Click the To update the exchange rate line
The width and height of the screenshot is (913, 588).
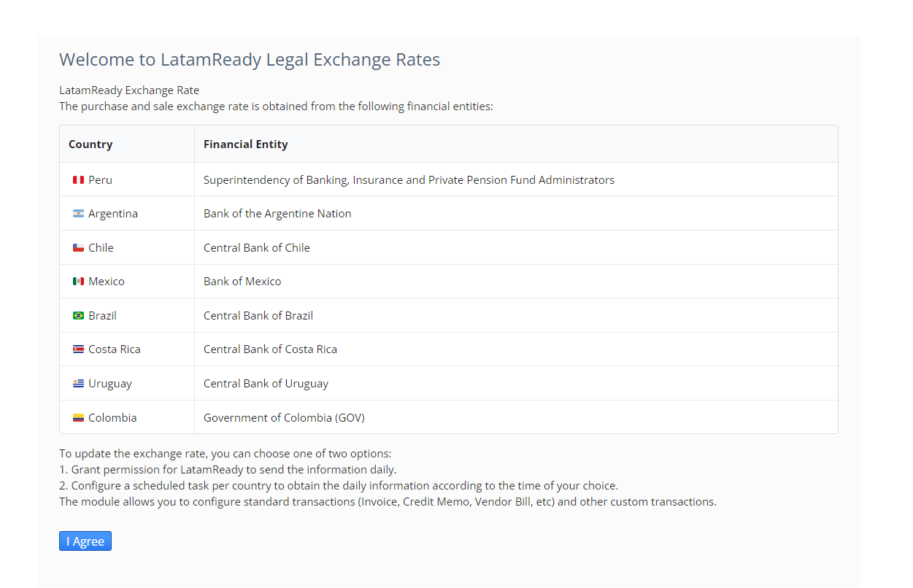tap(226, 454)
